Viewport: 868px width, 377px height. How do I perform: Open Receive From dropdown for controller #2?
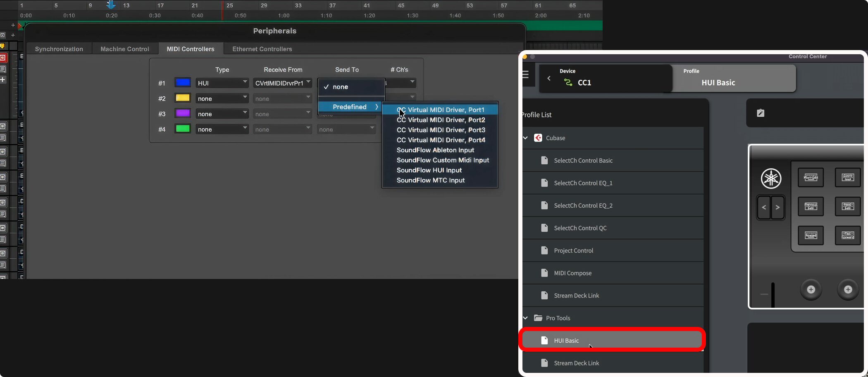(x=282, y=98)
